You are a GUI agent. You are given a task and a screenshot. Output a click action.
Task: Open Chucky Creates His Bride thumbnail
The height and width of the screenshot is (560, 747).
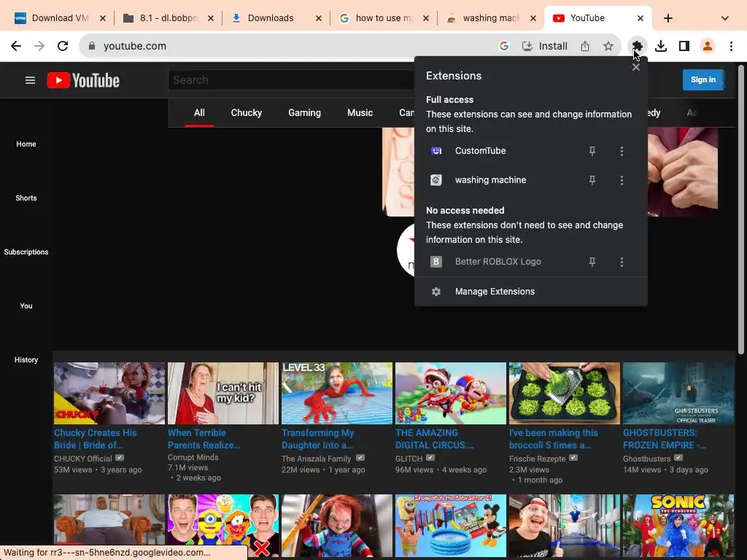coord(109,393)
